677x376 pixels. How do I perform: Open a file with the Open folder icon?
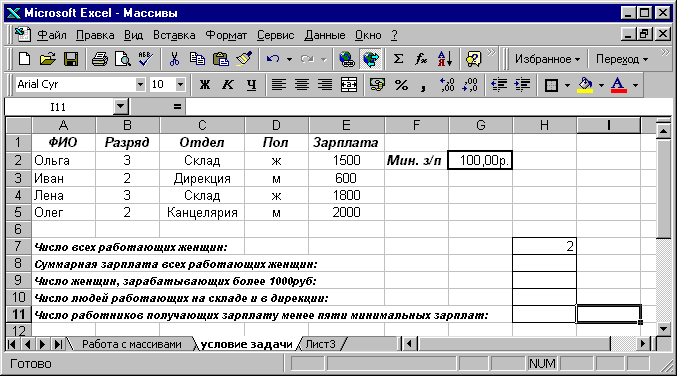tap(47, 59)
